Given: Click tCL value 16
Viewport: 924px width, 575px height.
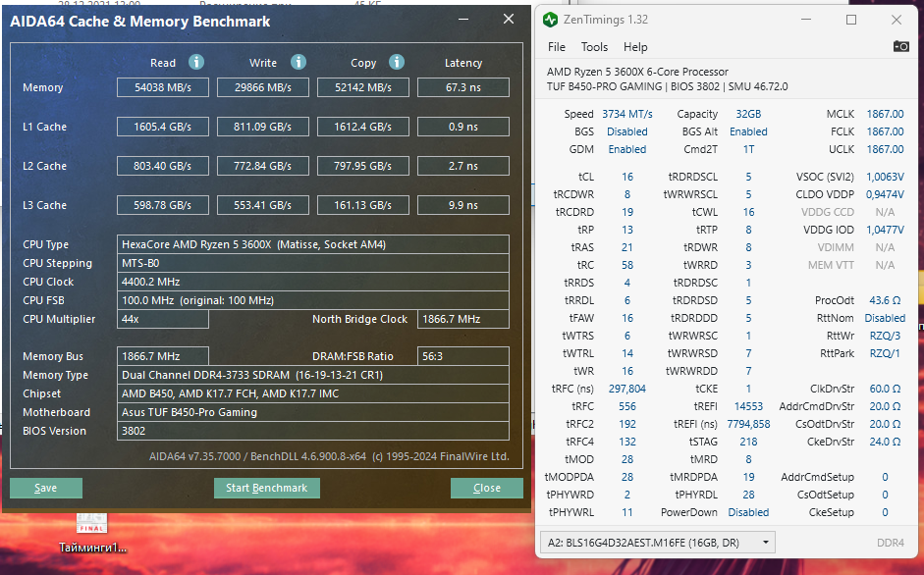Looking at the screenshot, I should (x=627, y=177).
